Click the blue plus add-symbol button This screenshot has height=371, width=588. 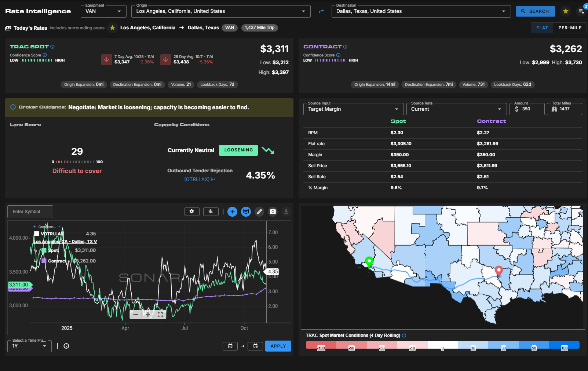pyautogui.click(x=232, y=212)
